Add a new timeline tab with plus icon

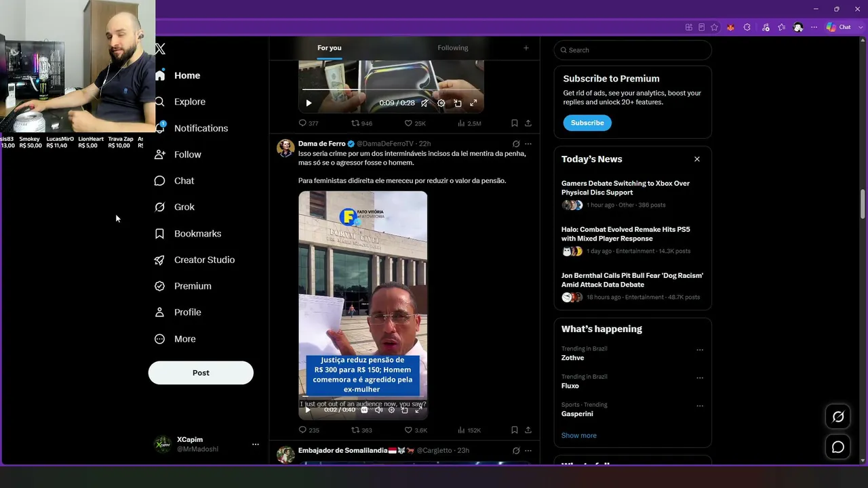point(526,48)
